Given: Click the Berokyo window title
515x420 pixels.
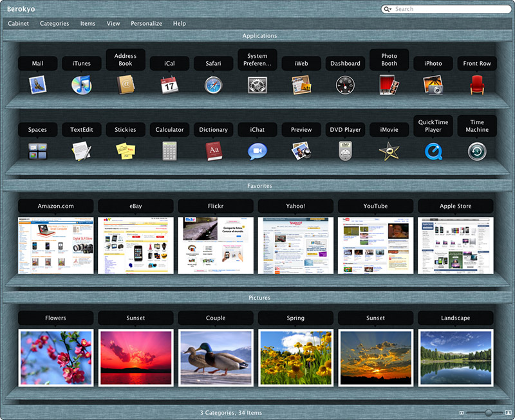Looking at the screenshot, I should [21, 9].
